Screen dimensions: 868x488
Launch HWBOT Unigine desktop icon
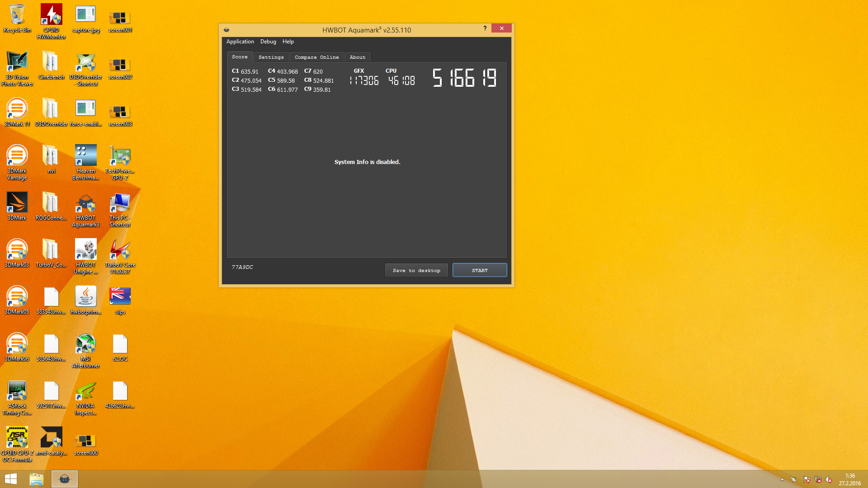click(x=85, y=256)
